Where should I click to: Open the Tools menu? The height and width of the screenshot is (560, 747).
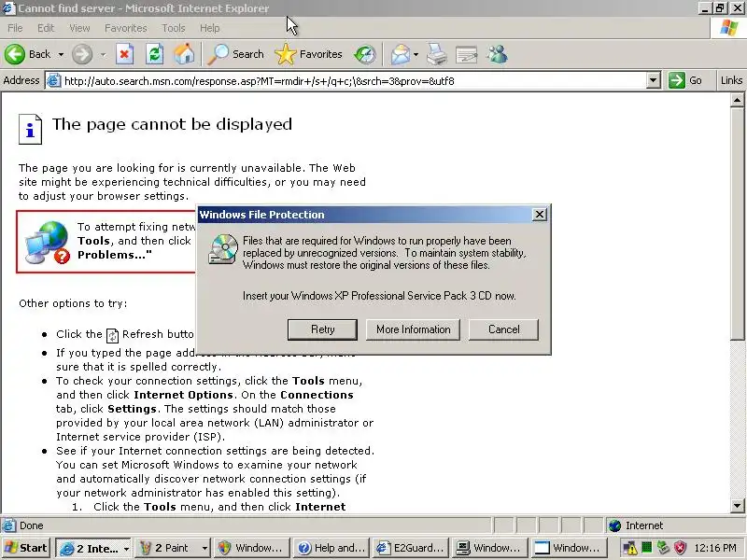coord(174,28)
